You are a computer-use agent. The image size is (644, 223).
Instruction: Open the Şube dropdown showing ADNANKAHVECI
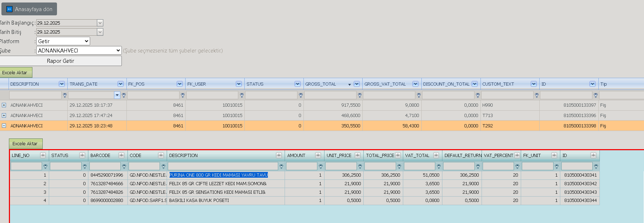coord(79,50)
